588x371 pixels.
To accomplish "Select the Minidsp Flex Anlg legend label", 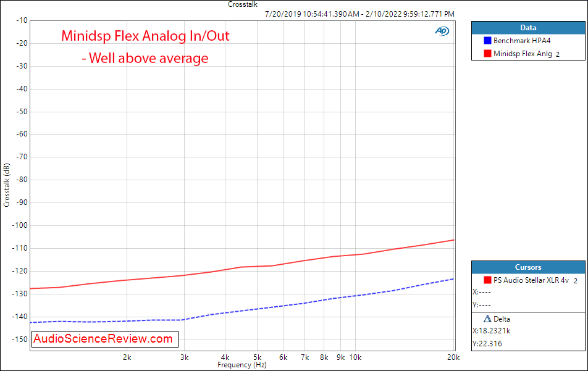I will click(x=523, y=54).
